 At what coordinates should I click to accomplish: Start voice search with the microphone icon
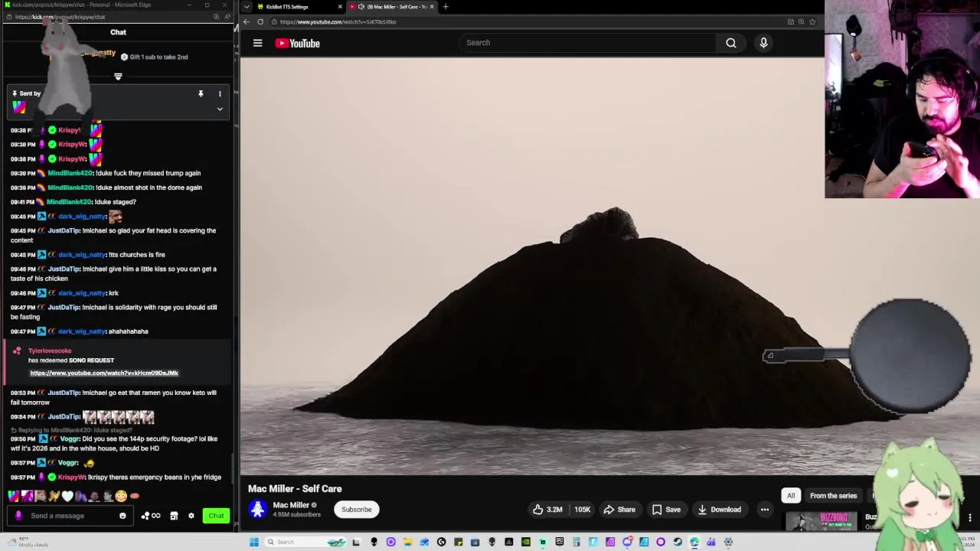(x=763, y=43)
